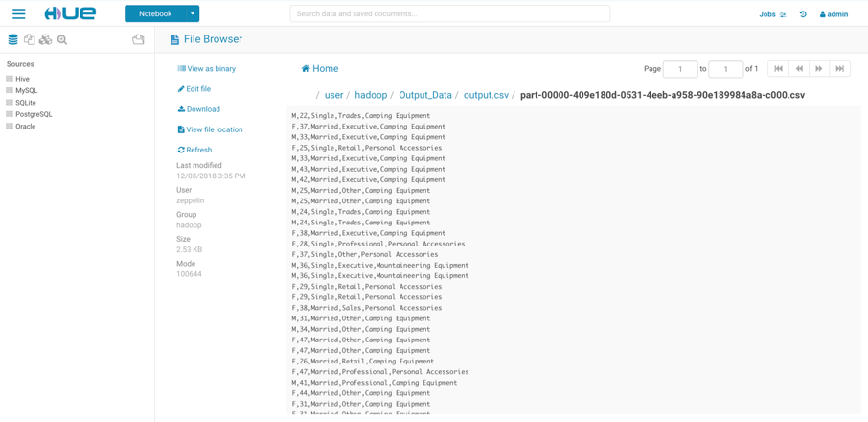
Task: Navigate to the hadoop breadcrumb
Action: click(x=371, y=95)
